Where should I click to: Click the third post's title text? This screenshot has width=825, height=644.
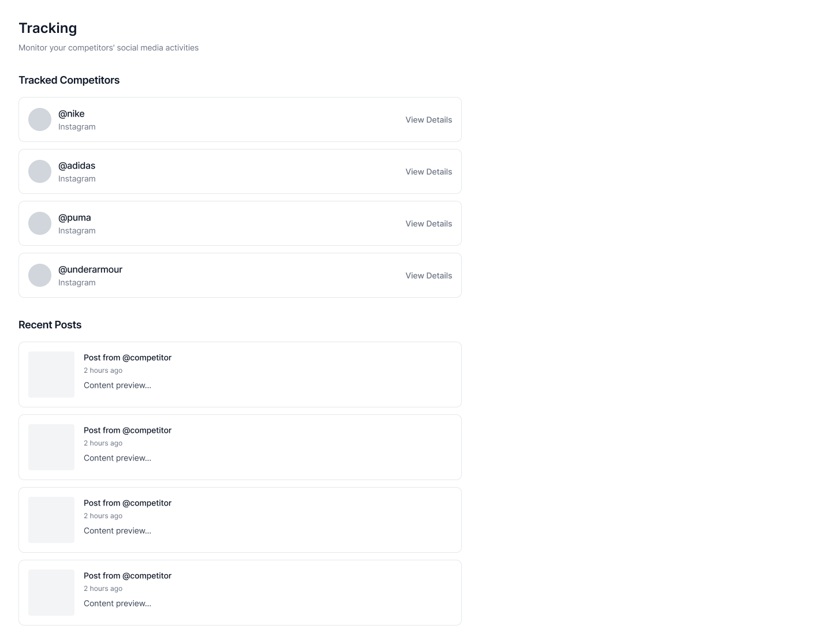coord(128,503)
